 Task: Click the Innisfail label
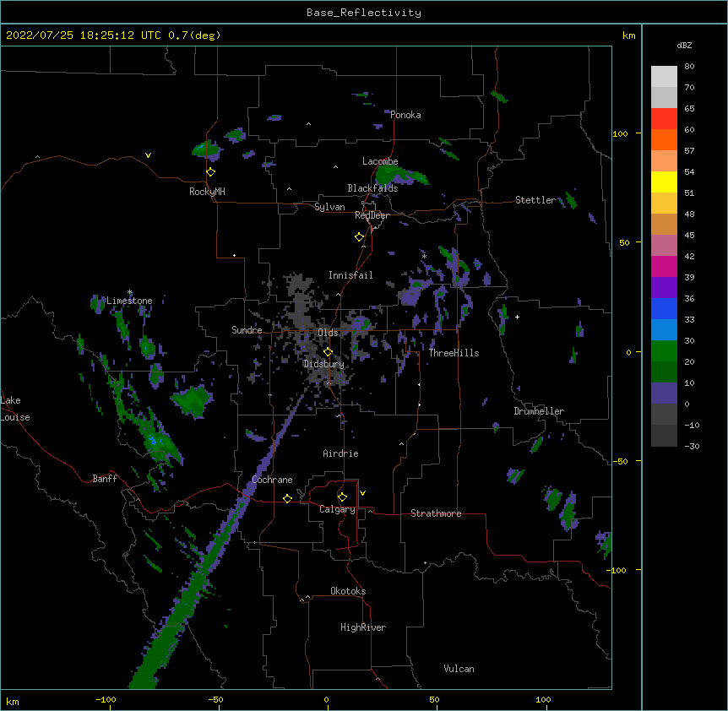[x=350, y=275]
